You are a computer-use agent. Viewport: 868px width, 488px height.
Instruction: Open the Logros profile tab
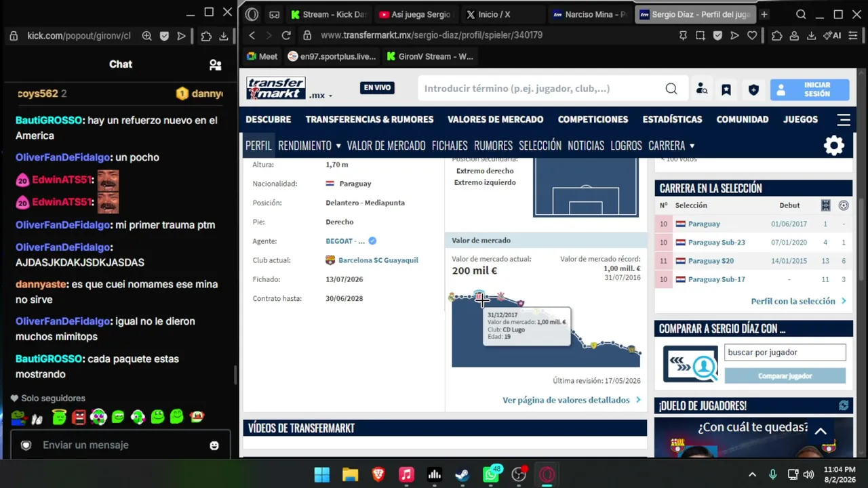tap(626, 145)
